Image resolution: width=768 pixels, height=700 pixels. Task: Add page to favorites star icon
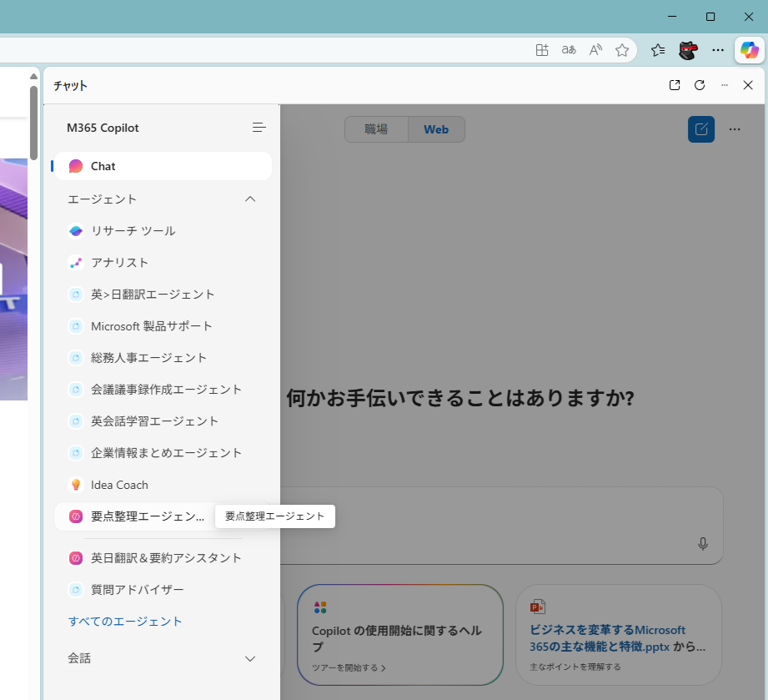[x=621, y=50]
